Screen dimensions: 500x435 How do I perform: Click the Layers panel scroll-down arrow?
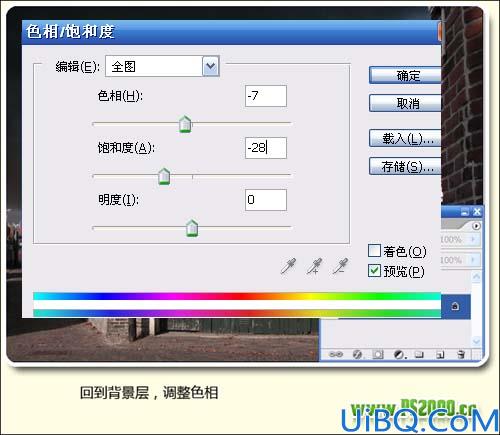pos(476,341)
